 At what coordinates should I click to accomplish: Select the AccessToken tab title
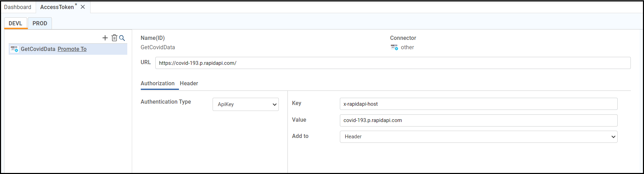tap(57, 7)
